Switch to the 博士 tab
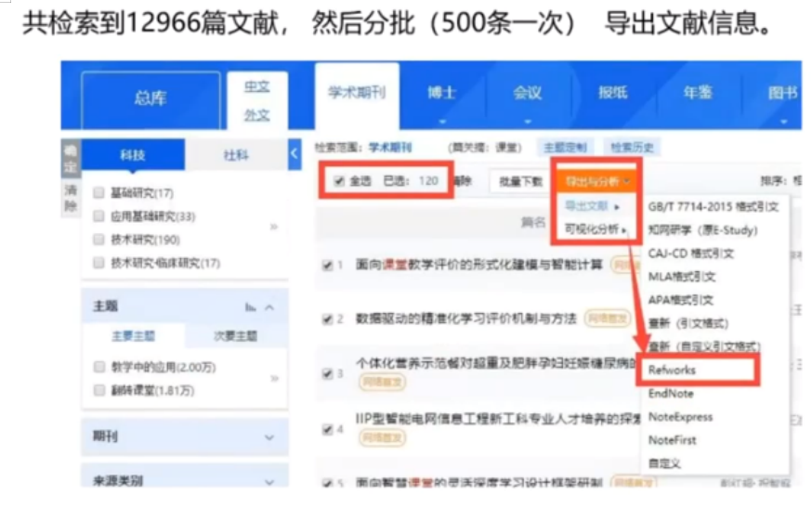The width and height of the screenshot is (812, 507). 441,93
